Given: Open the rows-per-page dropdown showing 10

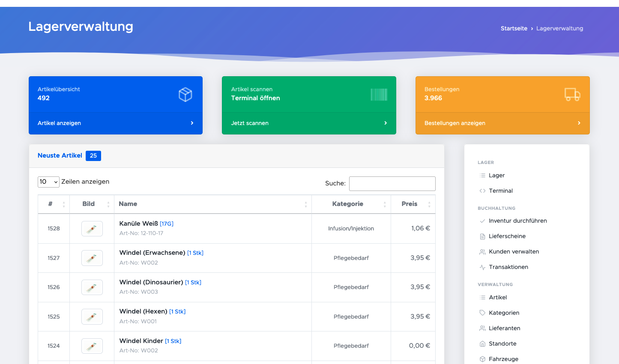Looking at the screenshot, I should 48,182.
